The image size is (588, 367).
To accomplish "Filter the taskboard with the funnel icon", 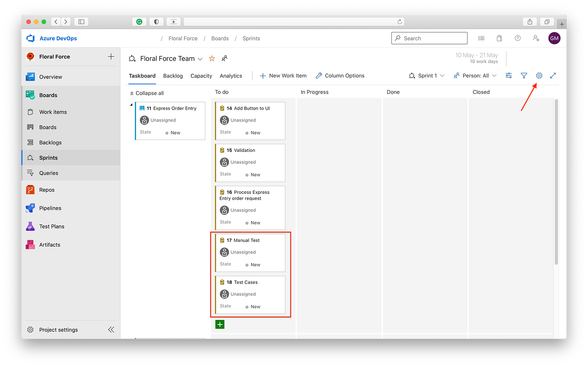I will click(x=524, y=75).
